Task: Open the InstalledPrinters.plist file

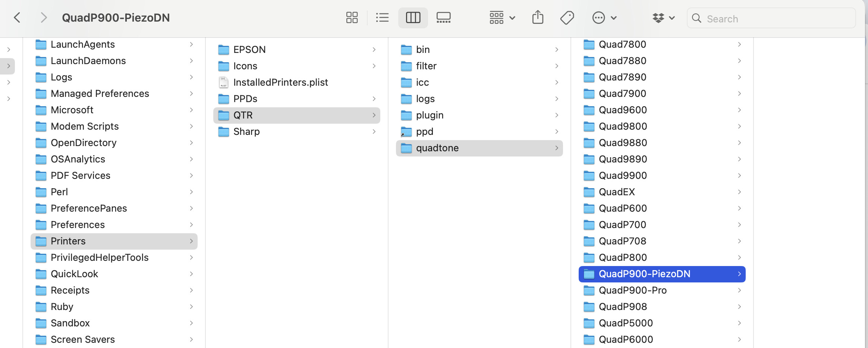Action: pos(280,82)
